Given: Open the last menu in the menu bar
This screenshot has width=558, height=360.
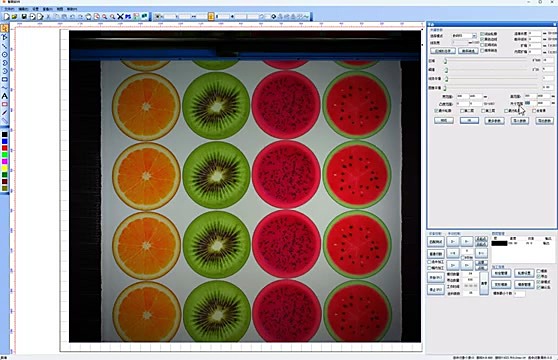Looking at the screenshot, I should point(72,9).
